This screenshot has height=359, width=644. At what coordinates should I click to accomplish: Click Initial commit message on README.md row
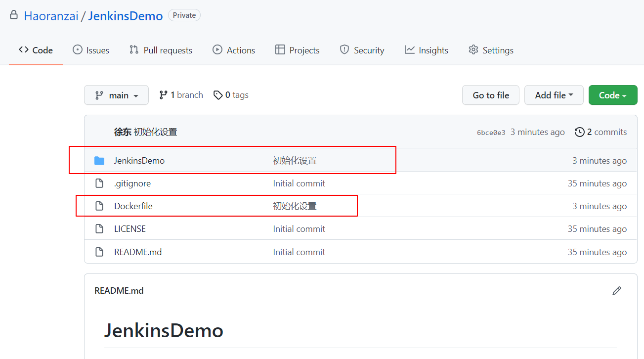tap(299, 252)
